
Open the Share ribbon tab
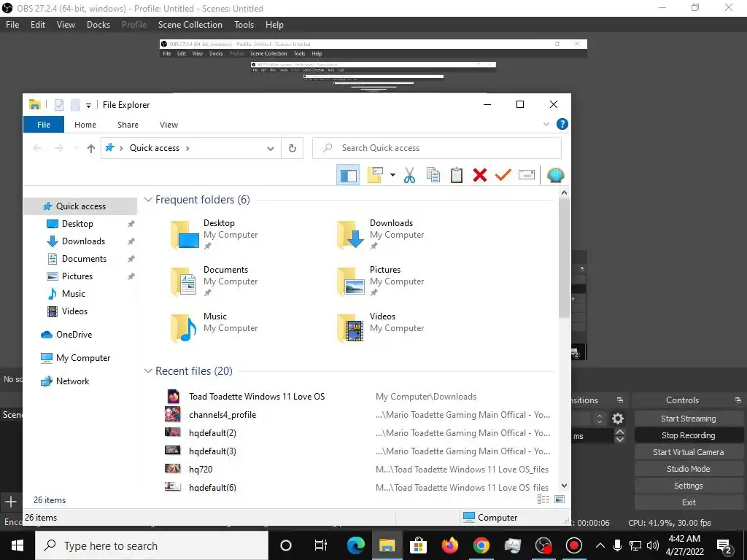[x=128, y=124]
